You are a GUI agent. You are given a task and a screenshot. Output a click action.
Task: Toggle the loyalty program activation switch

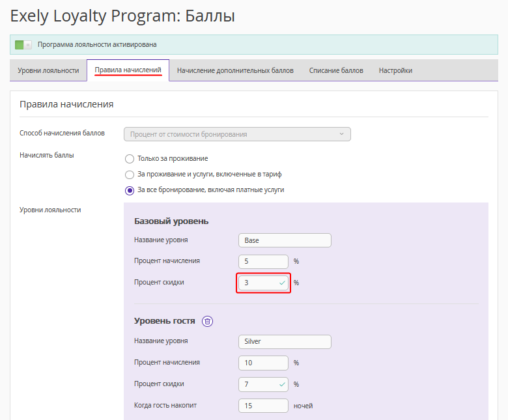[x=23, y=45]
